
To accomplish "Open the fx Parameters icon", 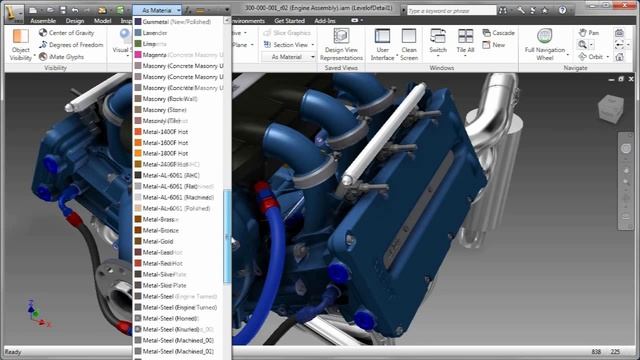I will [x=188, y=10].
